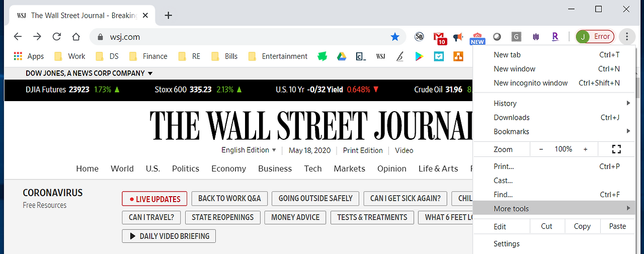Screen dimensions: 644x254
Task: Open the C_ bookmark icon
Action: (x=361, y=56)
